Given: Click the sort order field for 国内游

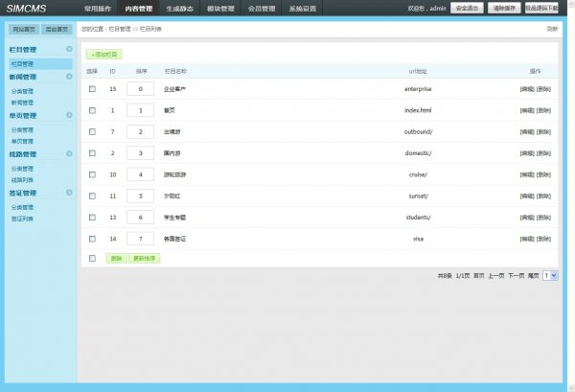Looking at the screenshot, I should pos(140,152).
